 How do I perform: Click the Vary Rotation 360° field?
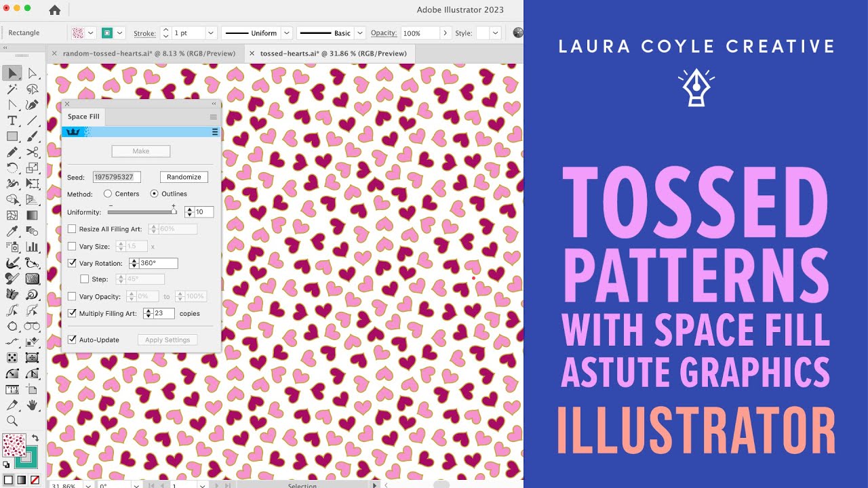point(158,263)
